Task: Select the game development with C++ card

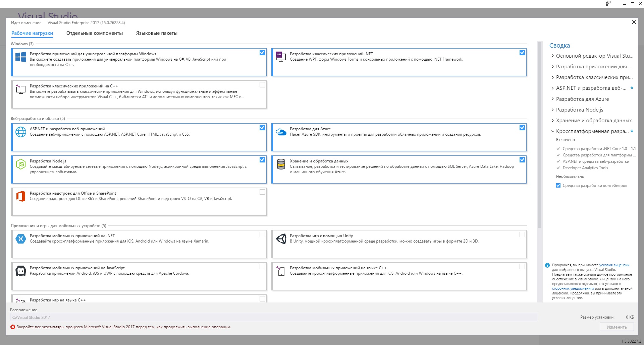Action: pyautogui.click(x=139, y=298)
